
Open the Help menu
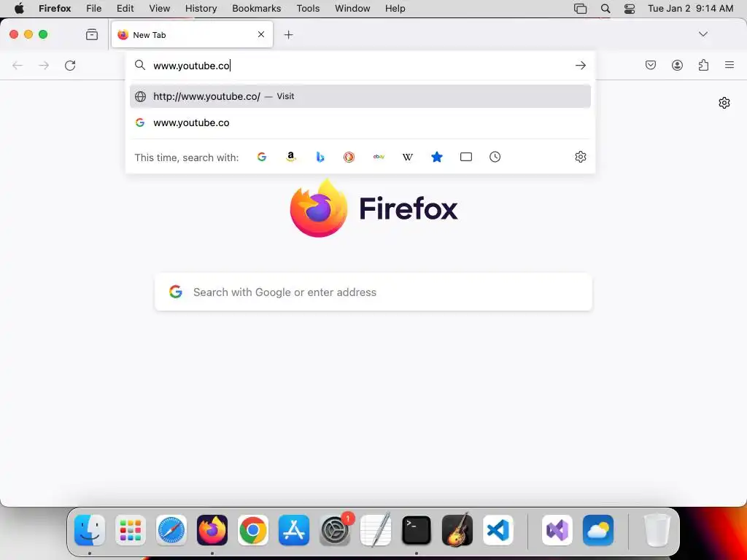click(395, 8)
